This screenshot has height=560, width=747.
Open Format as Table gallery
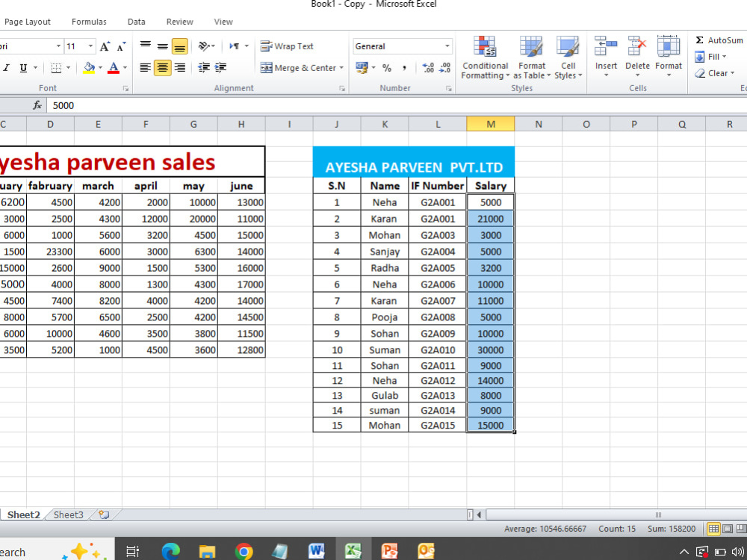532,57
